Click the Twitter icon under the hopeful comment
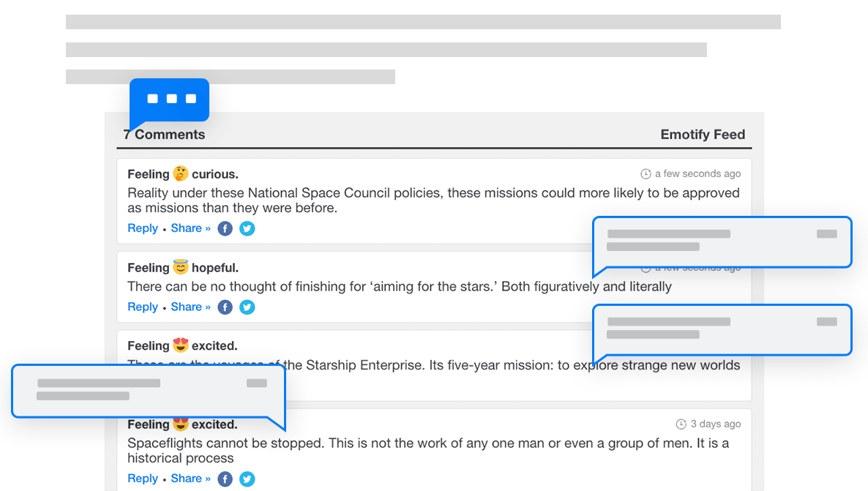The image size is (868, 491). click(247, 307)
